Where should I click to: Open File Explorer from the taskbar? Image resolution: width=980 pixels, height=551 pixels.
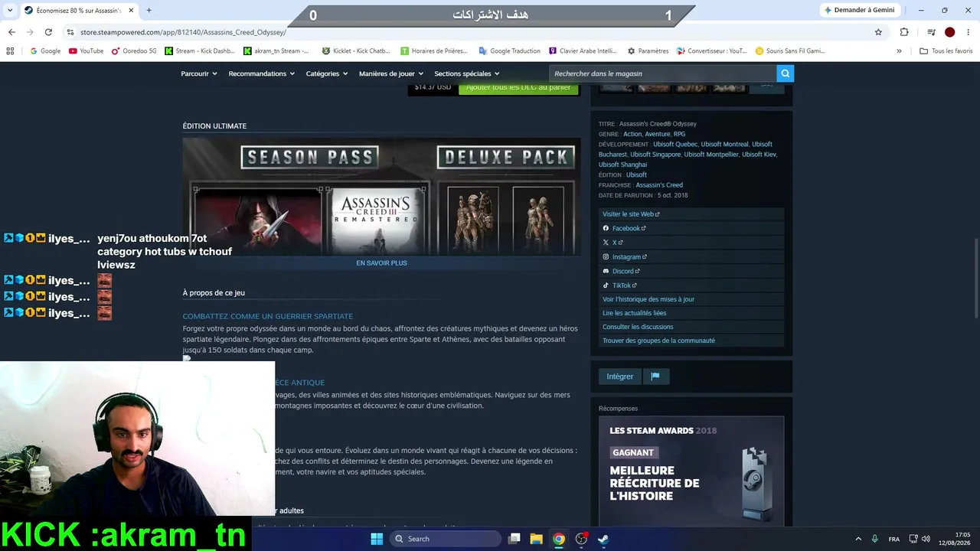536,539
